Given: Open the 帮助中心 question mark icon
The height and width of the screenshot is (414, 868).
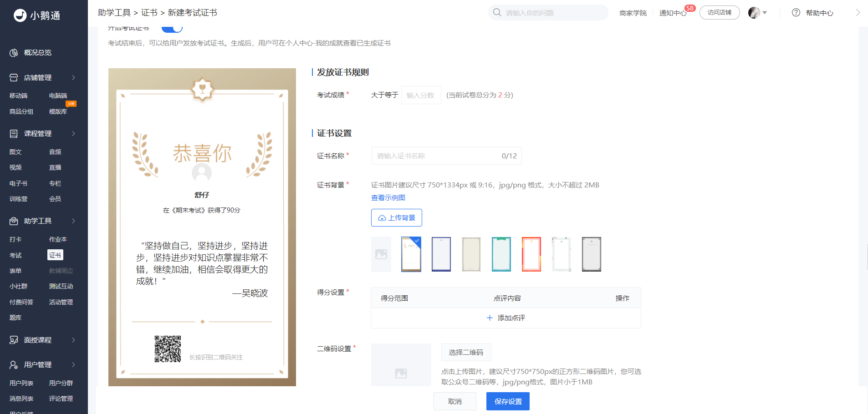Looking at the screenshot, I should pos(796,13).
